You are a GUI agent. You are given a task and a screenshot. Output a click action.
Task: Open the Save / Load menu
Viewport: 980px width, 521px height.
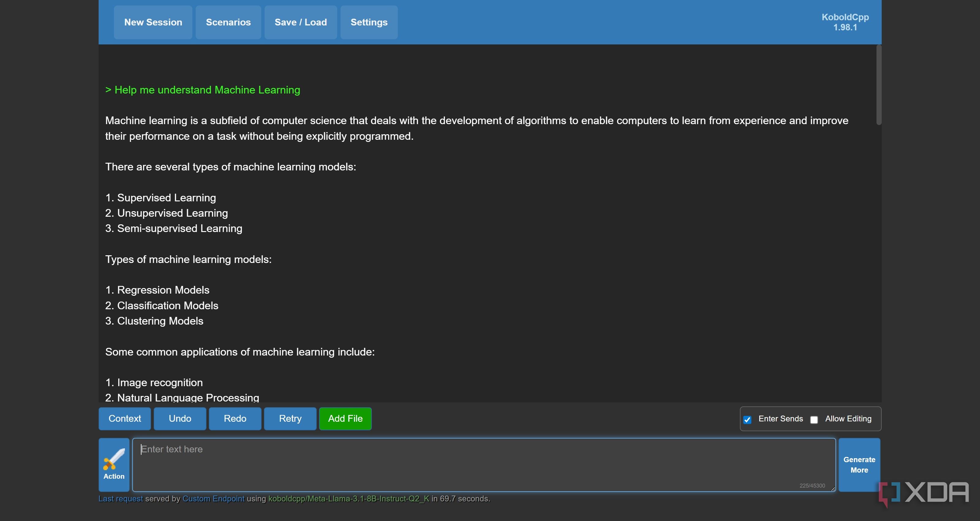(x=300, y=22)
